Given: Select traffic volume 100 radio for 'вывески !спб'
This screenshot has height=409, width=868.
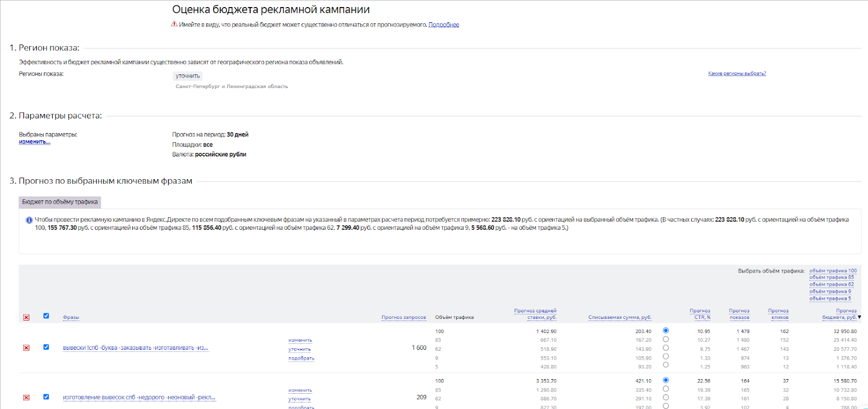Looking at the screenshot, I should (666, 330).
